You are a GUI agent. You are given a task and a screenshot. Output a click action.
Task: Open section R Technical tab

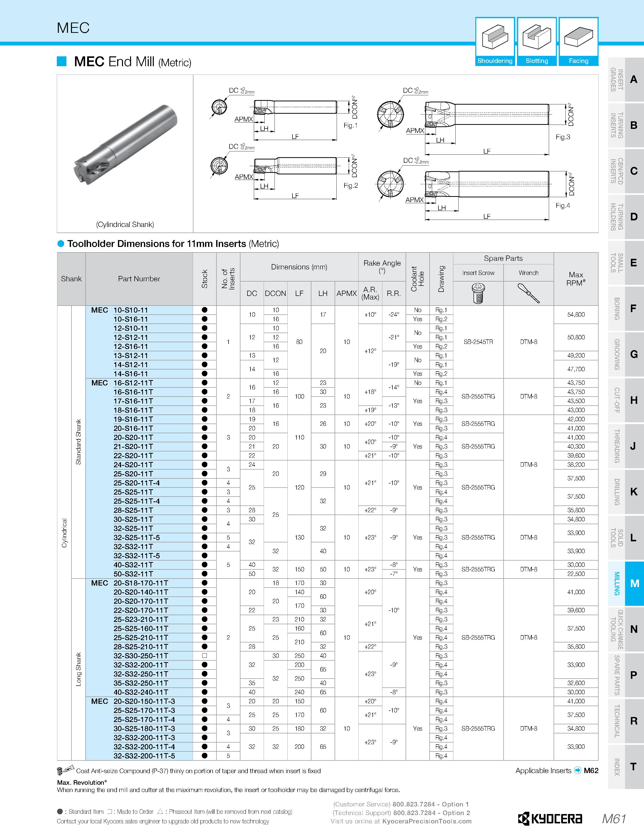tap(626, 721)
